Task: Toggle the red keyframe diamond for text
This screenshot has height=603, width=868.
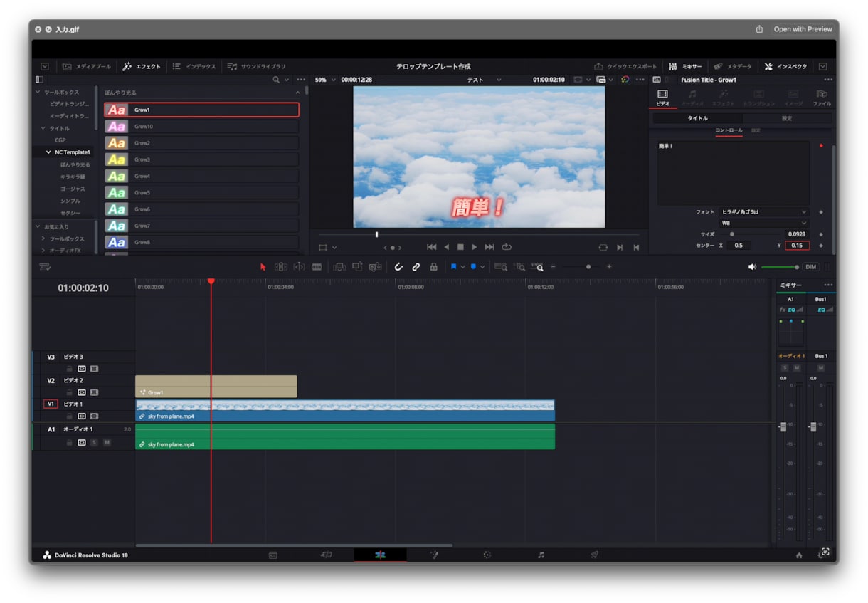Action: pos(821,145)
